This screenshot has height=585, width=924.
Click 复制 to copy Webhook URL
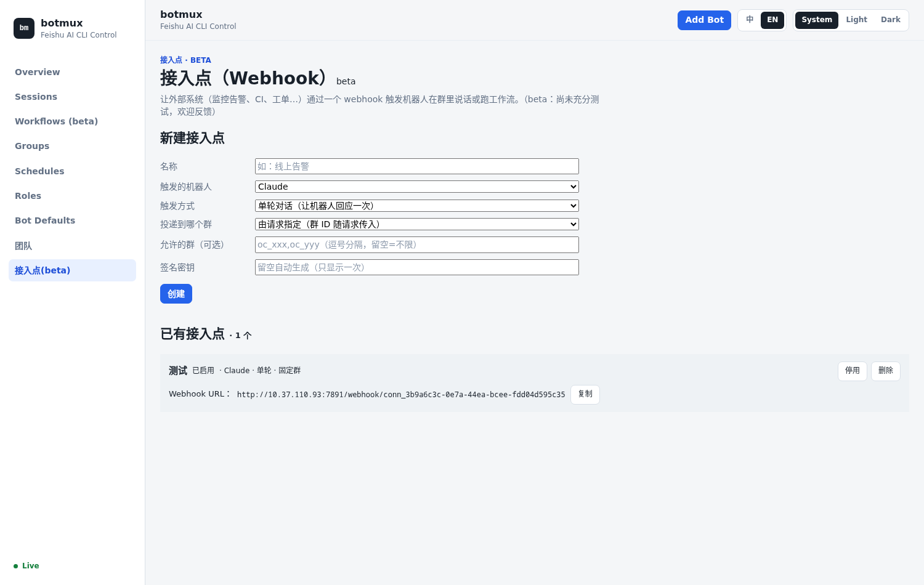click(585, 394)
